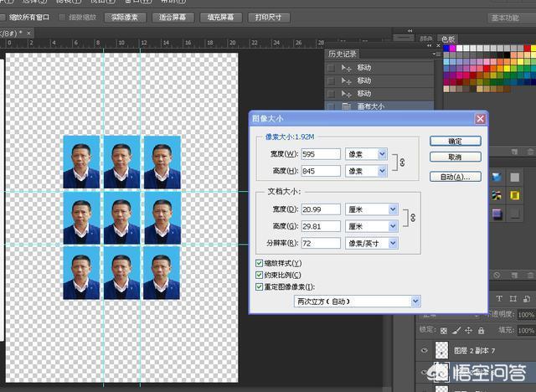Click the pixel width field showing 595
The height and width of the screenshot is (392, 536).
click(321, 154)
